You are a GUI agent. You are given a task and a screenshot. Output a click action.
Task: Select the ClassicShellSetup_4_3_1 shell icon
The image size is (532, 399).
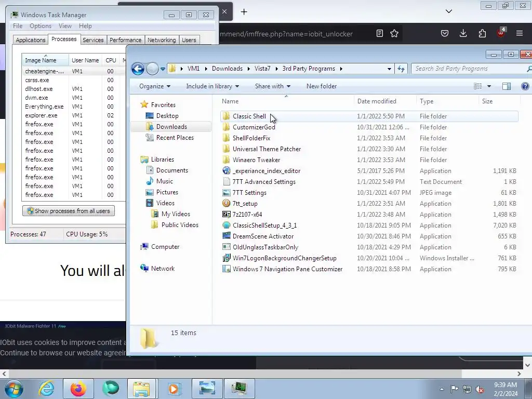(227, 225)
